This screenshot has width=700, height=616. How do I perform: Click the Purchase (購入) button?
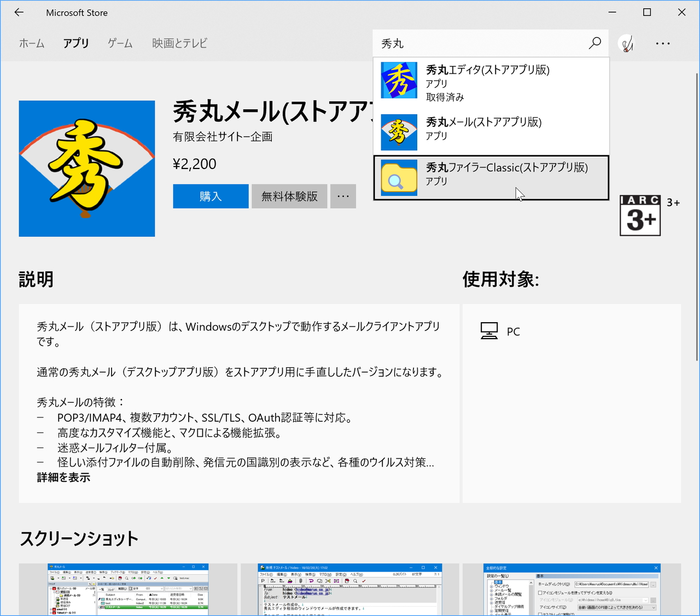pyautogui.click(x=211, y=196)
